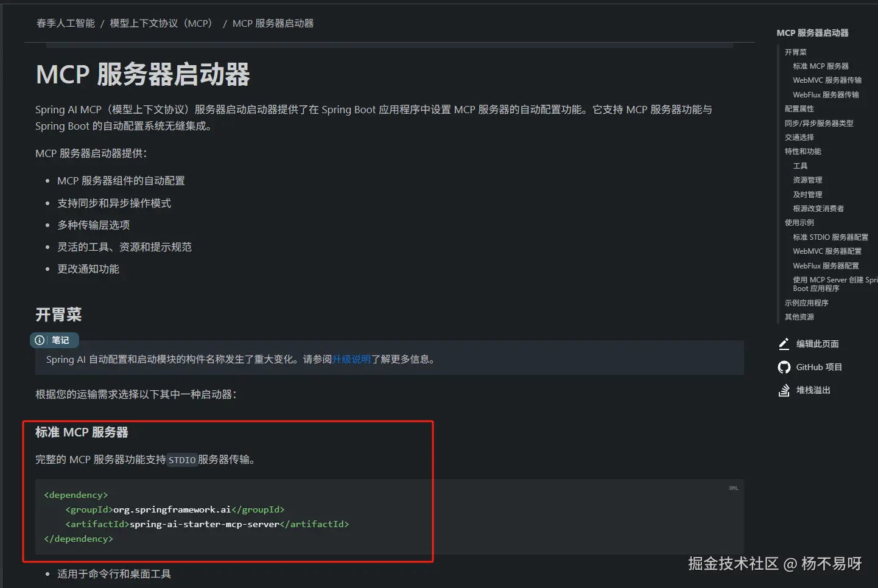
Task: Click the GitHub logo icon
Action: (x=784, y=367)
